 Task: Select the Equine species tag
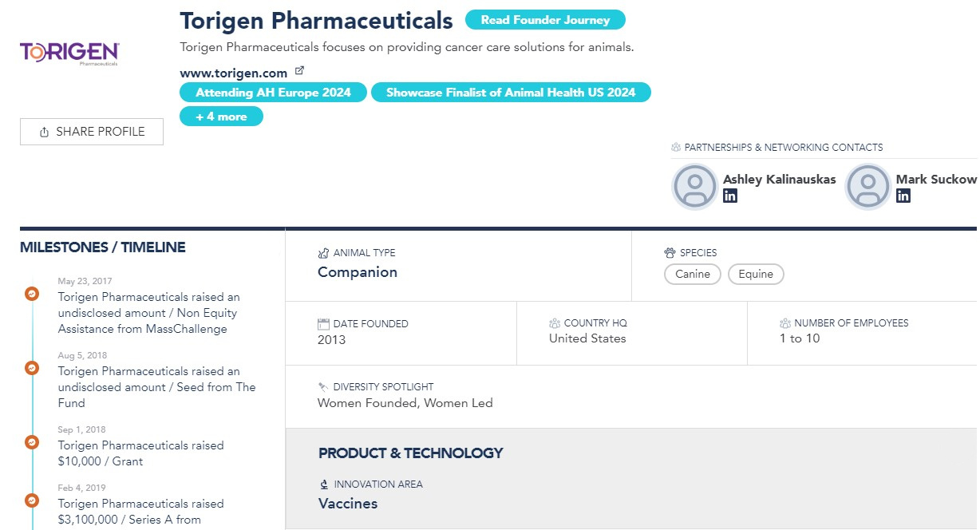coord(756,275)
